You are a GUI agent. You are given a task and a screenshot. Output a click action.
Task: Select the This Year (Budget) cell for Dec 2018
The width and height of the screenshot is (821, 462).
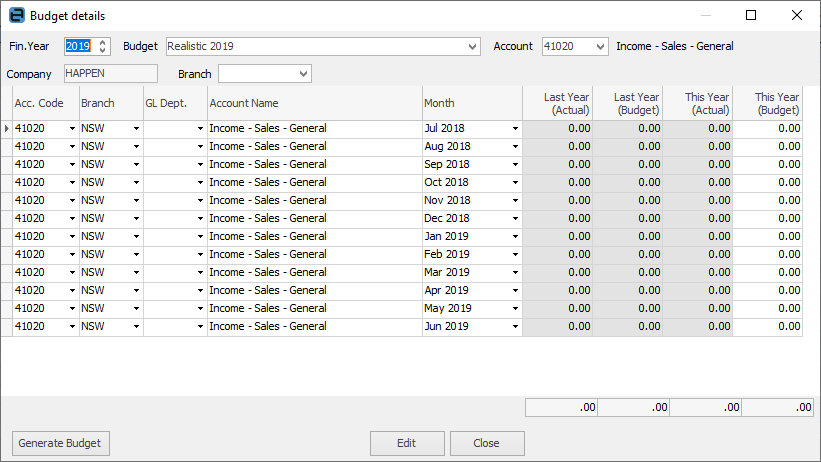[767, 218]
